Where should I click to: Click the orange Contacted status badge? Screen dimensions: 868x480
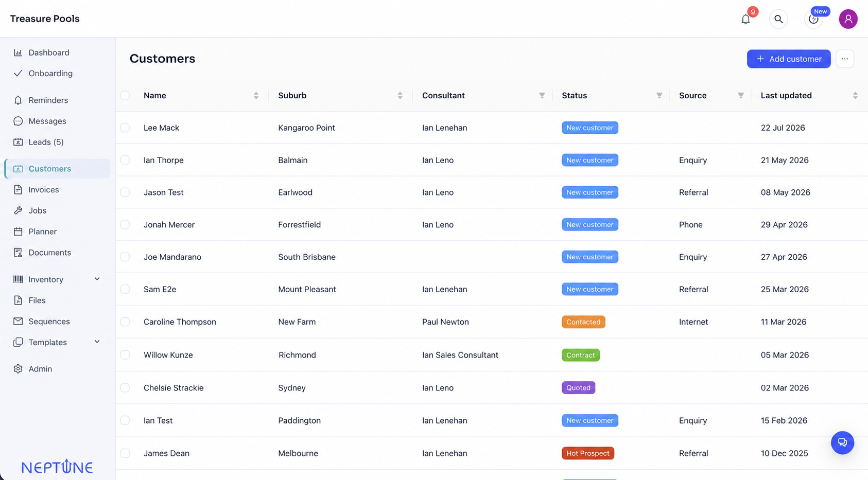click(583, 322)
